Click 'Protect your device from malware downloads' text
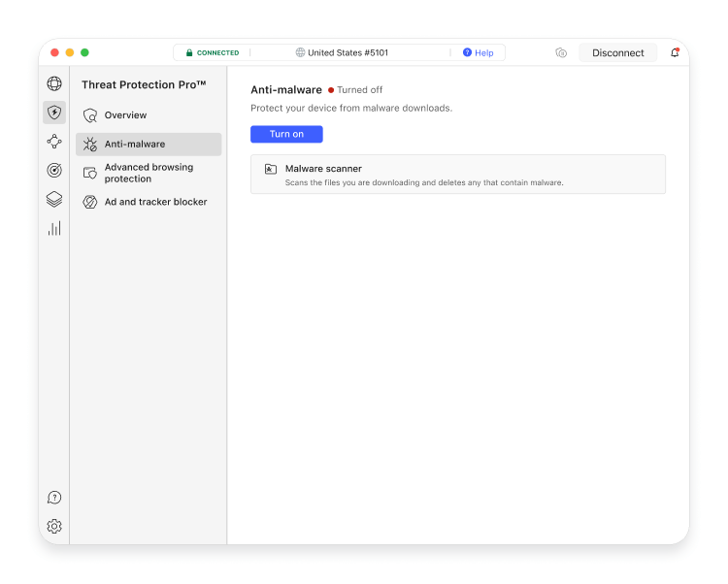728x584 pixels. [351, 108]
